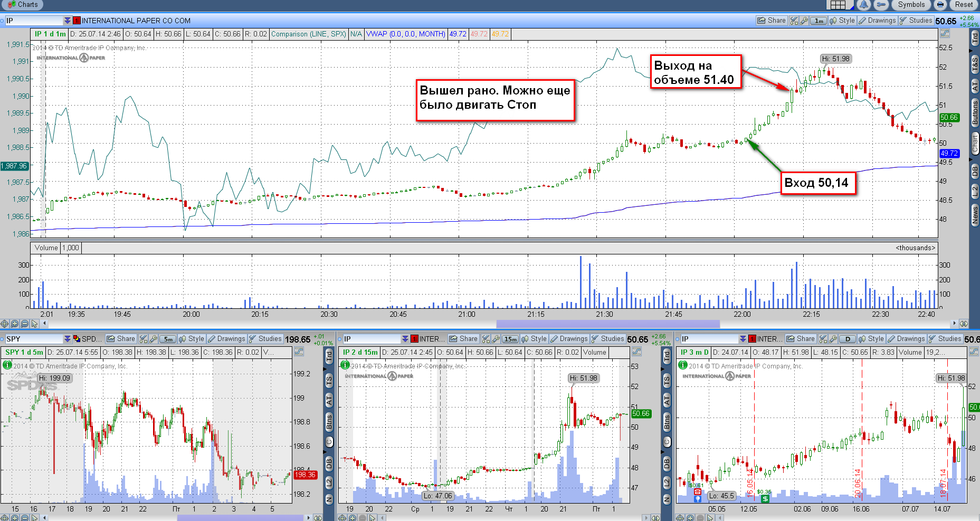This screenshot has height=521, width=980.
Task: Open Style menu of main chart
Action: click(842, 21)
